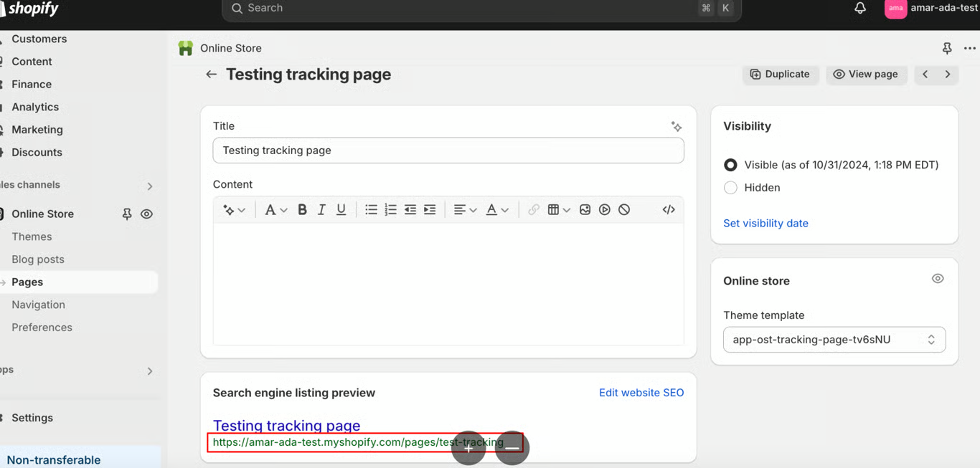Go to the next page with chevron
980x468 pixels.
click(x=948, y=74)
